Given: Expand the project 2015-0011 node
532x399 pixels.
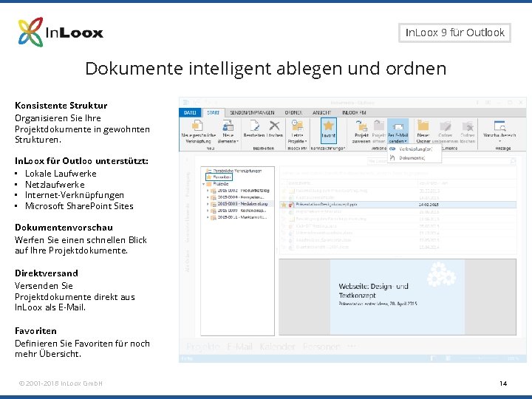Looking at the screenshot, I should point(208,217).
